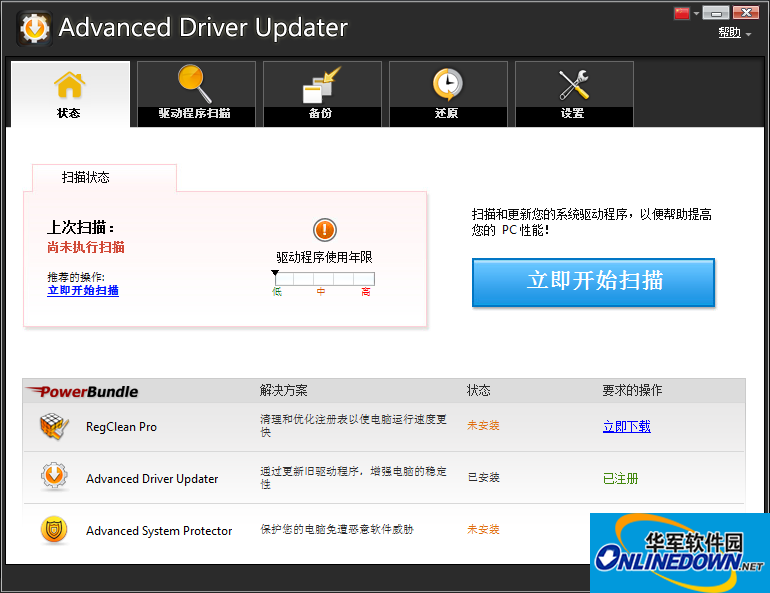Open the 还原 tab
The height and width of the screenshot is (593, 770).
(x=448, y=94)
